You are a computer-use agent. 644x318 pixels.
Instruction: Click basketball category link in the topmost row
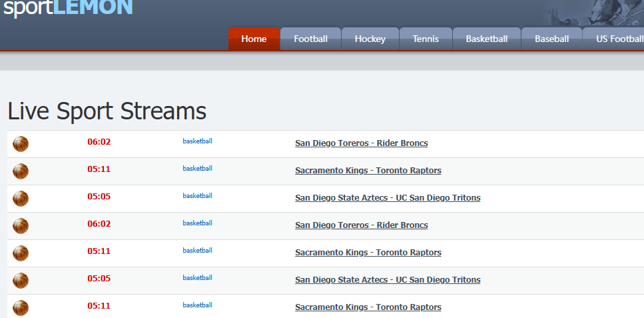[x=197, y=141]
